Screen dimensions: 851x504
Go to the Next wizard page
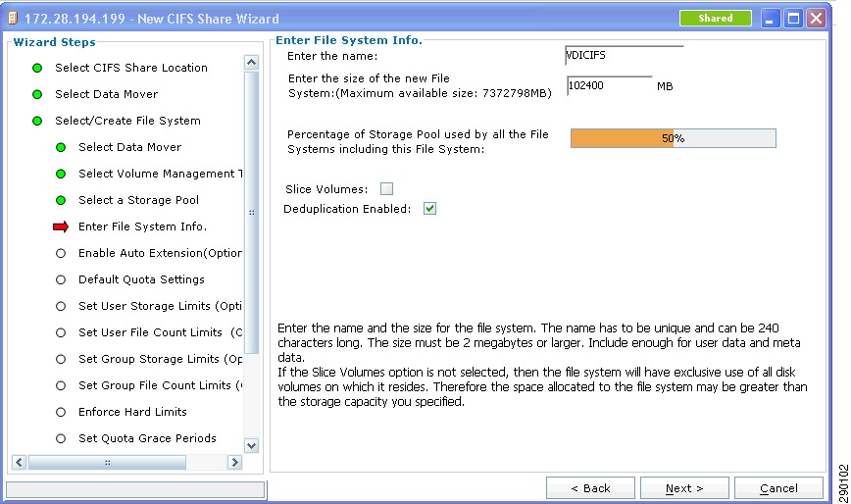tap(684, 488)
